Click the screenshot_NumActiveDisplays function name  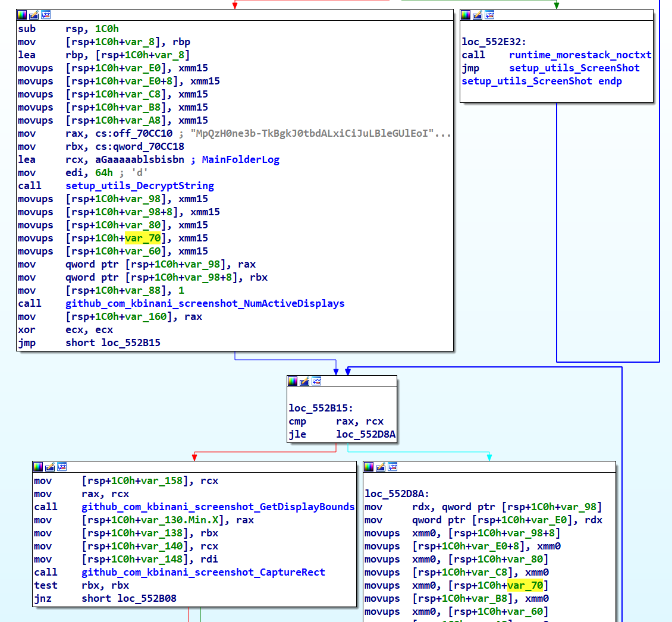pos(205,303)
